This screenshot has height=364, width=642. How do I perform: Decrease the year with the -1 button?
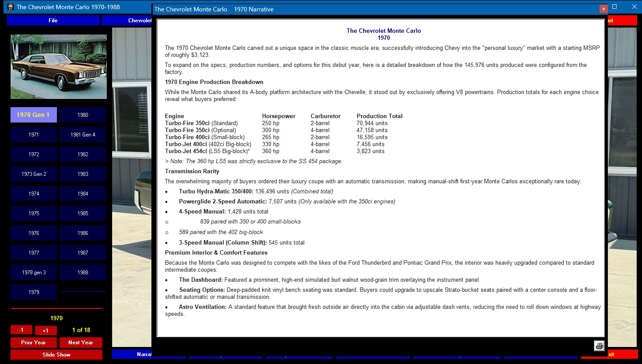coord(21,330)
